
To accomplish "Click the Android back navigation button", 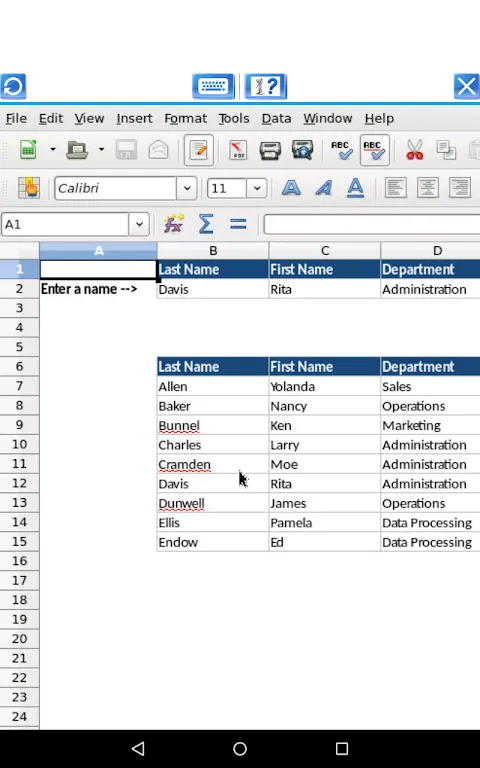I will pyautogui.click(x=138, y=748).
